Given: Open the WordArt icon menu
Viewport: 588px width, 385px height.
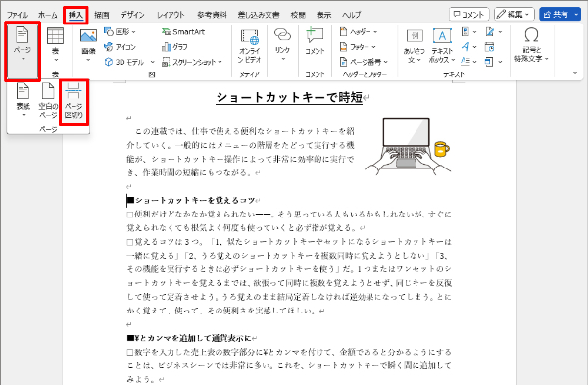Looking at the screenshot, I should click(468, 47).
